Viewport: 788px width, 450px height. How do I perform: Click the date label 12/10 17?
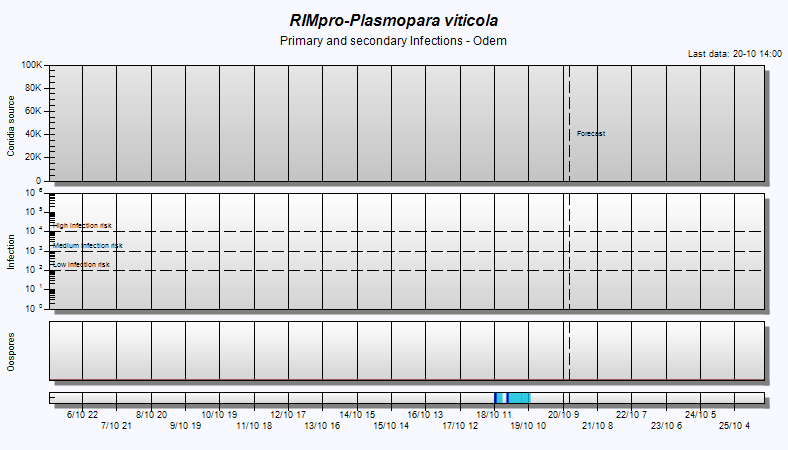click(288, 415)
